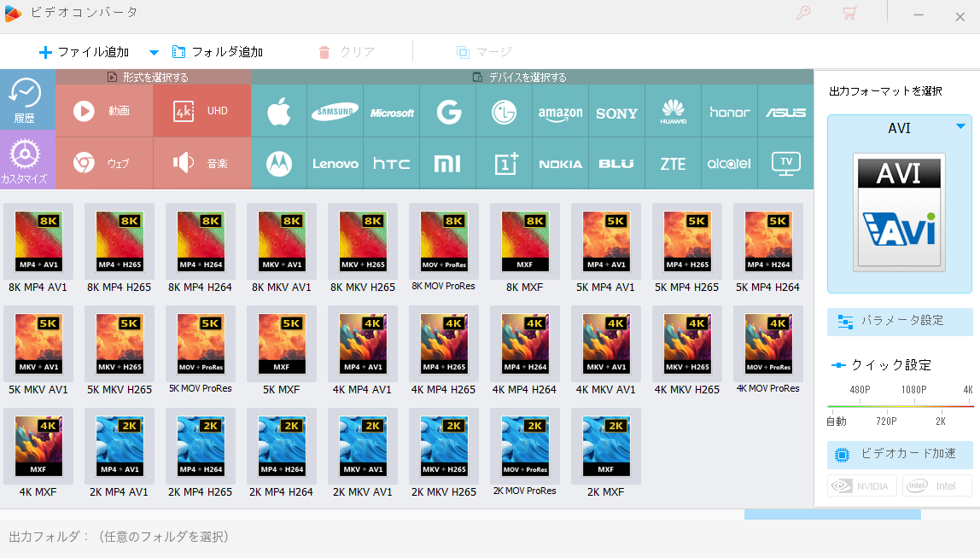The image size is (980, 558).
Task: Open the Motorola device profiles
Action: tap(279, 164)
